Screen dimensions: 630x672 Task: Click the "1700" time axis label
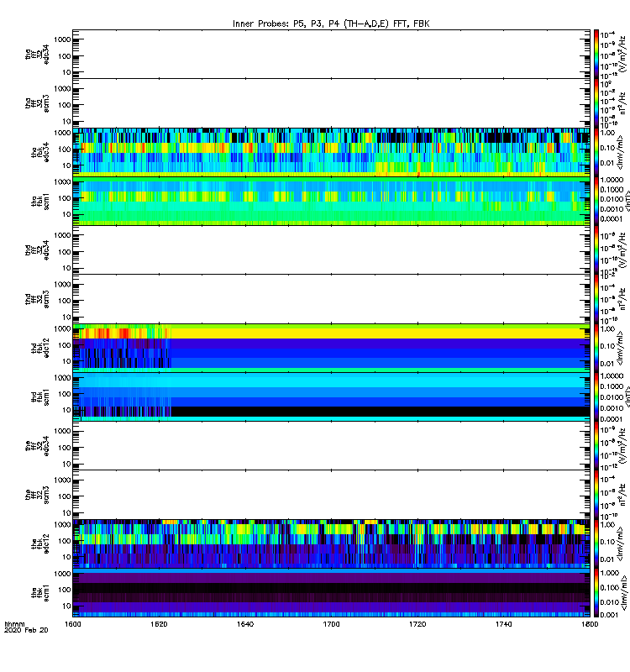coord(331,624)
